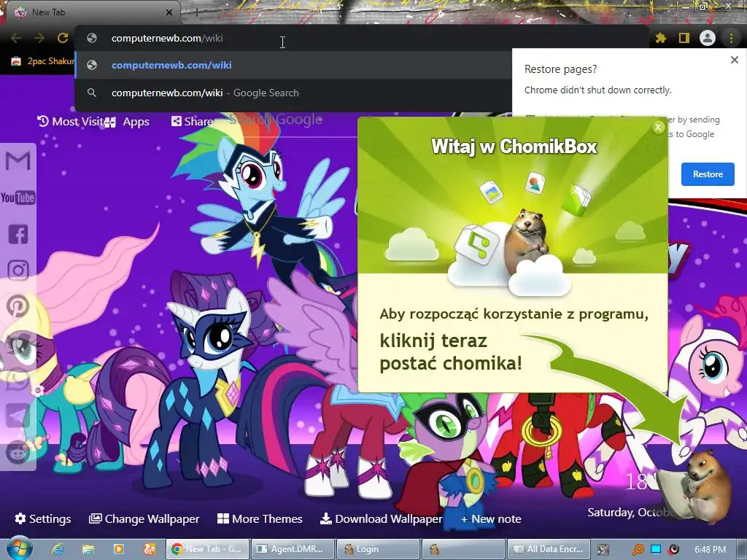The image size is (747, 560).
Task: Open YouTube from the sidebar
Action: pyautogui.click(x=18, y=198)
